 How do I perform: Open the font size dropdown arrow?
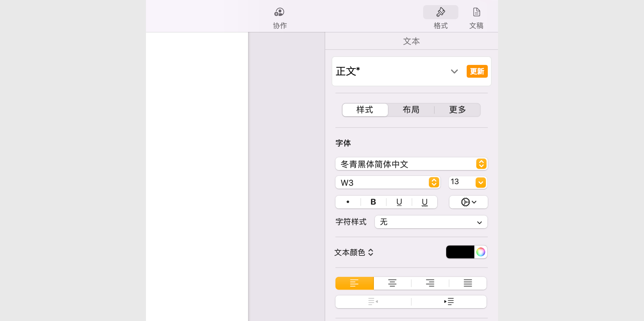(x=481, y=183)
